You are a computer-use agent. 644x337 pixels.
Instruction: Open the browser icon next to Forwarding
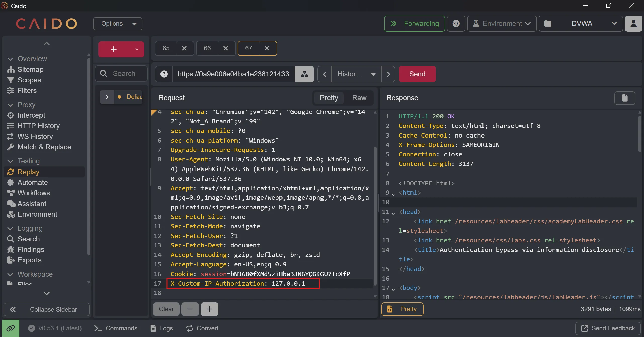click(456, 24)
